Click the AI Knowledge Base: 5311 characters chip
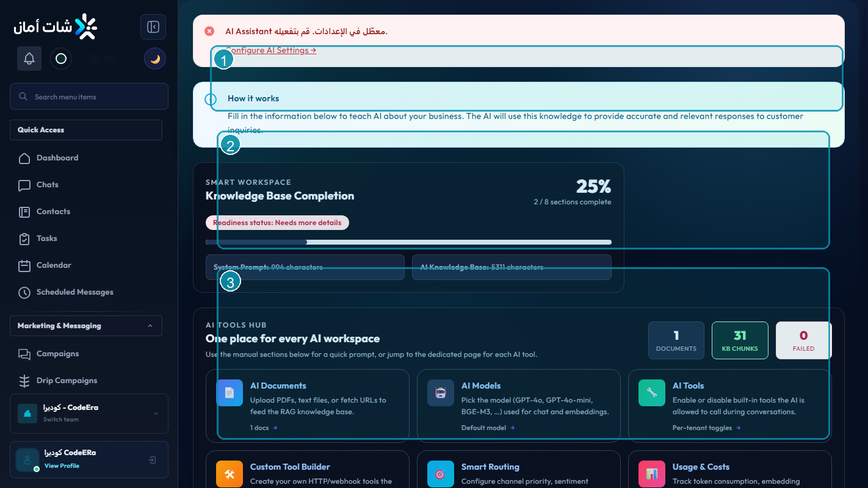 coord(512,267)
